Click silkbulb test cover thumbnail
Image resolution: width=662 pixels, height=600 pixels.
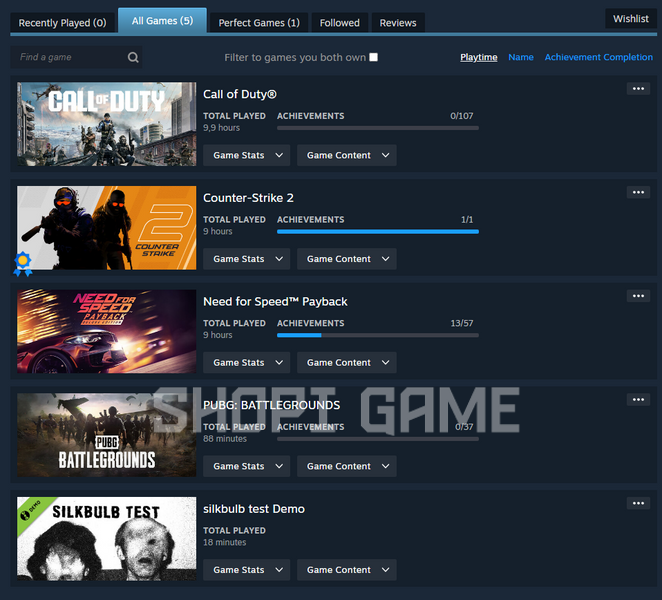106,538
